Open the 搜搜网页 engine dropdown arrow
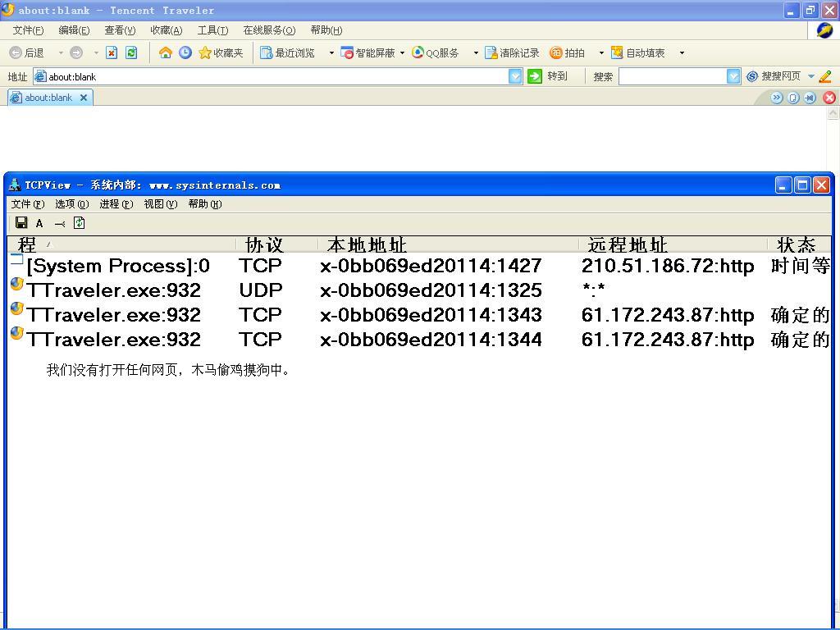 [x=811, y=76]
